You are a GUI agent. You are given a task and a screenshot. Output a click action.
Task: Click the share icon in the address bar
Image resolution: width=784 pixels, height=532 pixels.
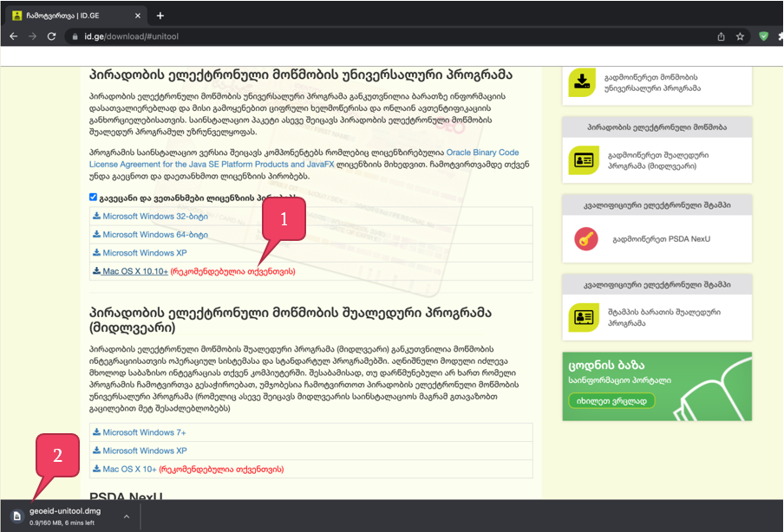721,36
